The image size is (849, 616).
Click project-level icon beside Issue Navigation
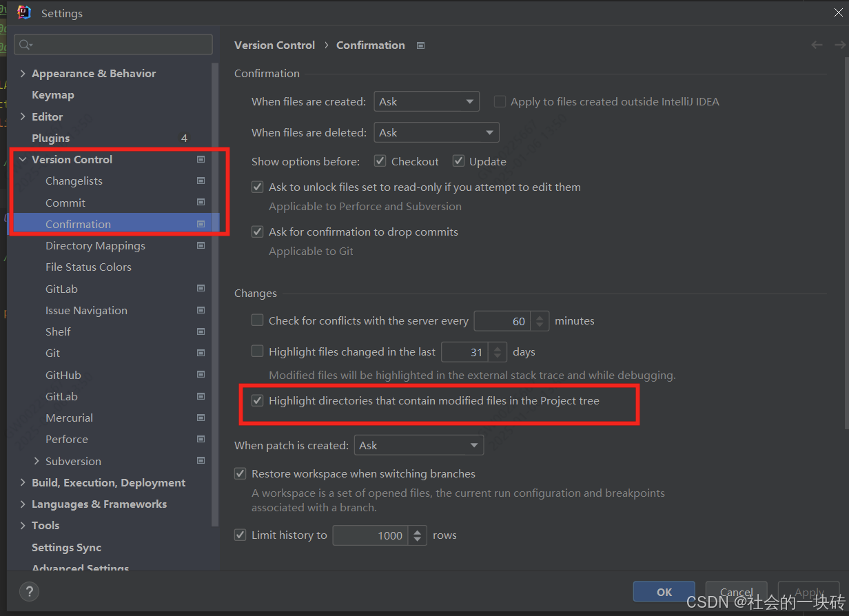point(201,310)
